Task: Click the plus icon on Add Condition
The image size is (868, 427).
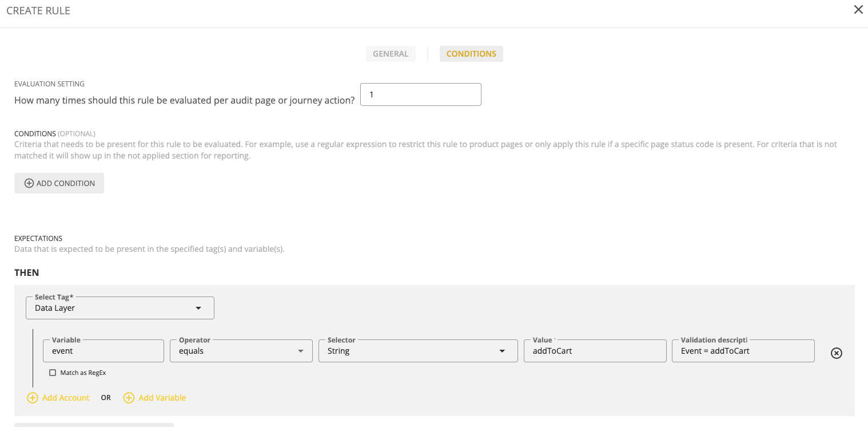Action: pyautogui.click(x=29, y=183)
